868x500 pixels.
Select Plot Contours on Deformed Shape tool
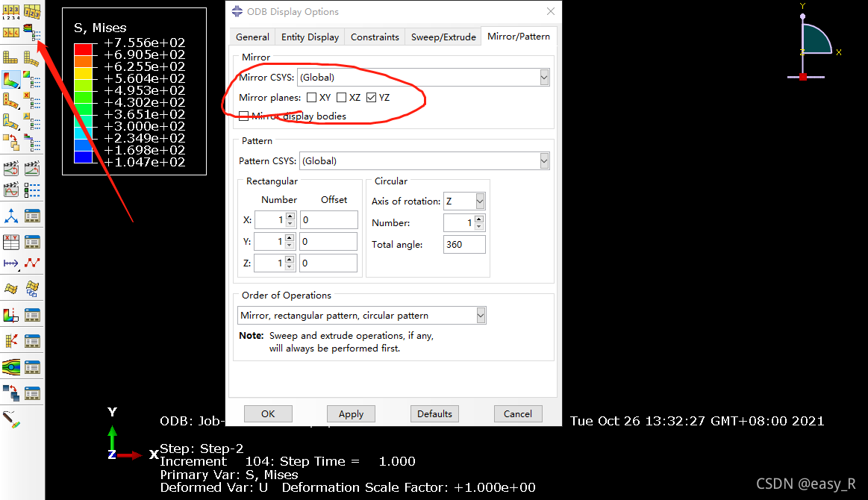pyautogui.click(x=11, y=79)
